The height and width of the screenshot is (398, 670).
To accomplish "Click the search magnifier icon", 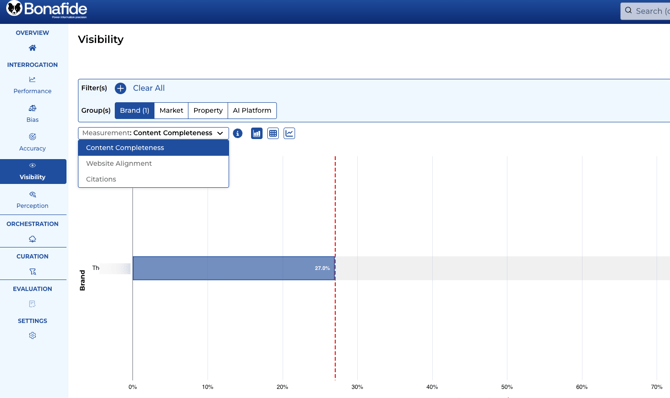I will (x=628, y=10).
